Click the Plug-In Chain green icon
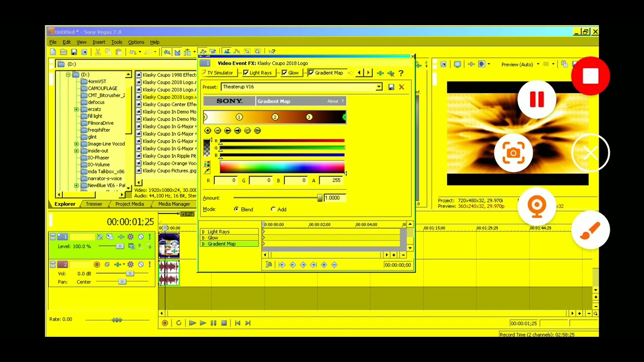The height and width of the screenshot is (362, 644). click(380, 73)
